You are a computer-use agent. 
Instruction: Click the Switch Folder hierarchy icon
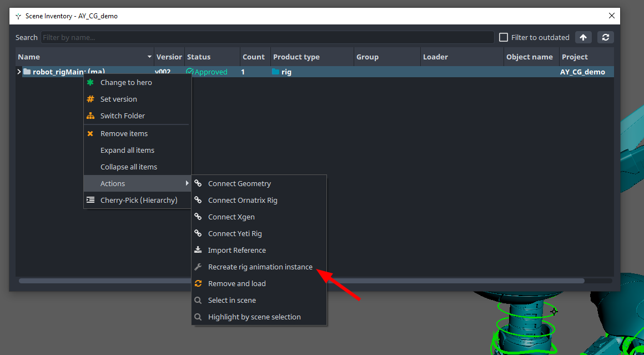[x=90, y=116]
